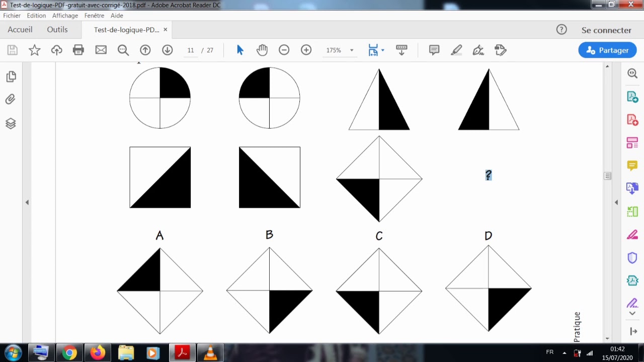Select the Highlight text pen tool
The height and width of the screenshot is (362, 644).
tap(456, 50)
